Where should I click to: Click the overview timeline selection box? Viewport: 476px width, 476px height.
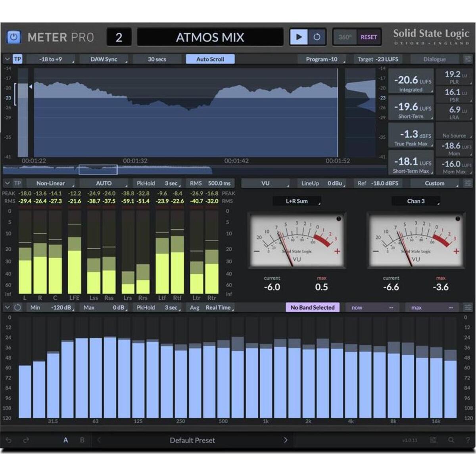point(98,170)
